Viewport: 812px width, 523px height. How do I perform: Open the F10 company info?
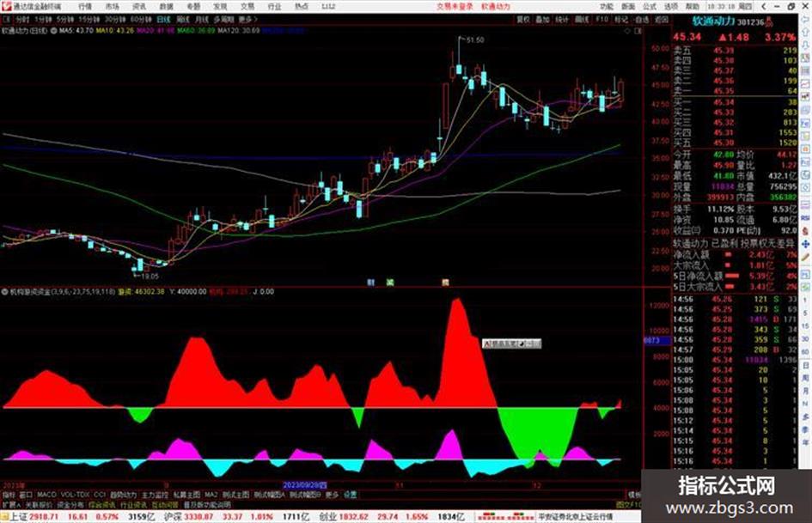pos(601,20)
